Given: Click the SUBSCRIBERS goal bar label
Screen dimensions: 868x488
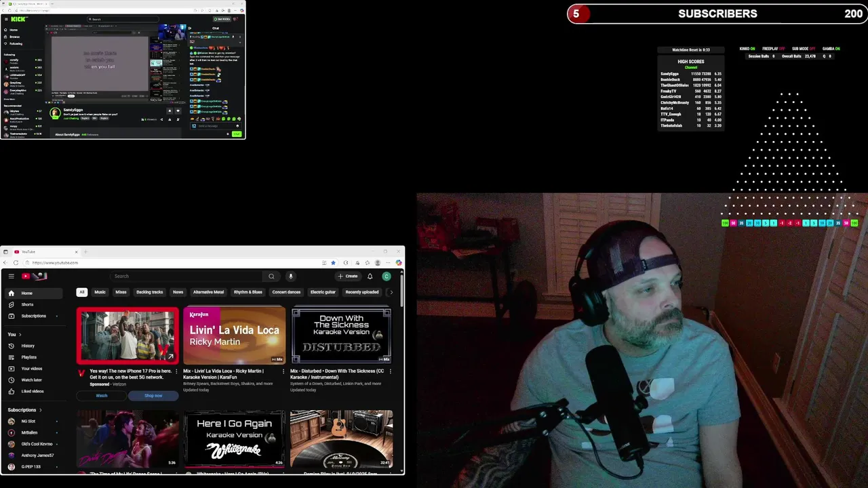Looking at the screenshot, I should (717, 14).
